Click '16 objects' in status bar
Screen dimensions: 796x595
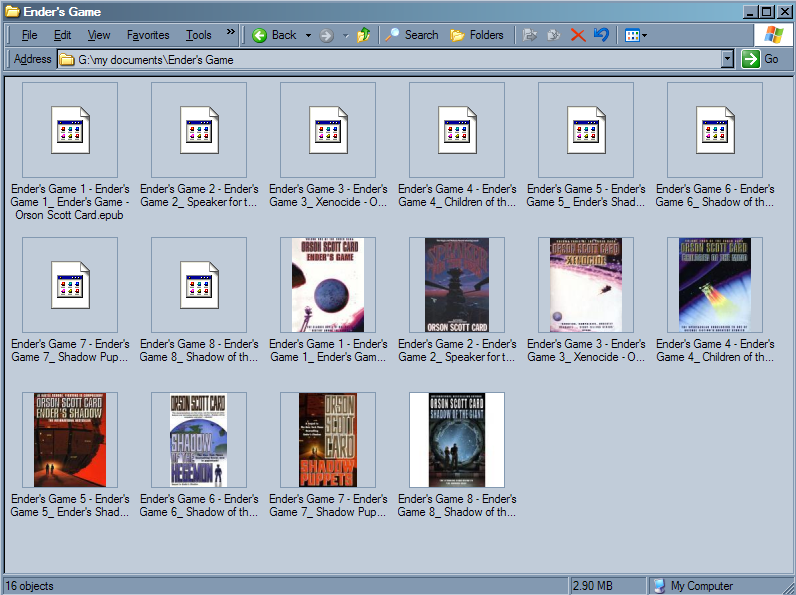(x=29, y=586)
